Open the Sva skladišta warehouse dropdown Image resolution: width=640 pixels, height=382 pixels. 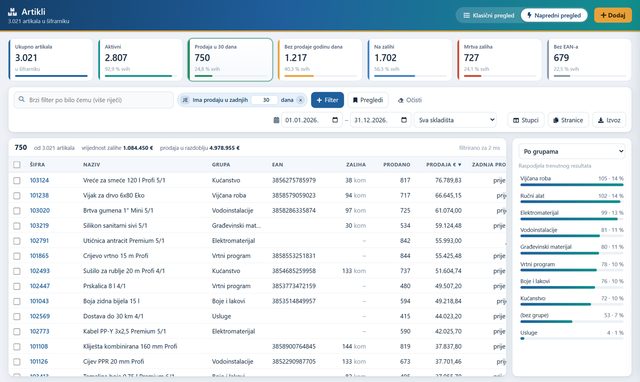pyautogui.click(x=456, y=120)
